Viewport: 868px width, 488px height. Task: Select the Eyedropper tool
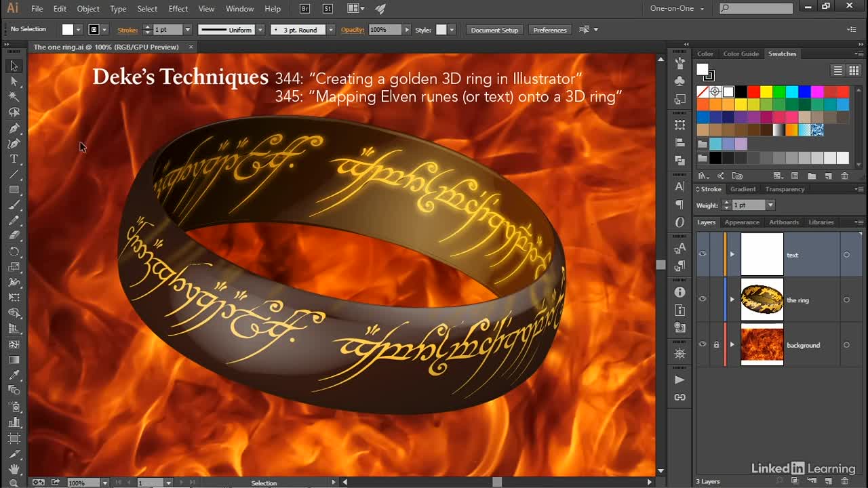[x=14, y=375]
